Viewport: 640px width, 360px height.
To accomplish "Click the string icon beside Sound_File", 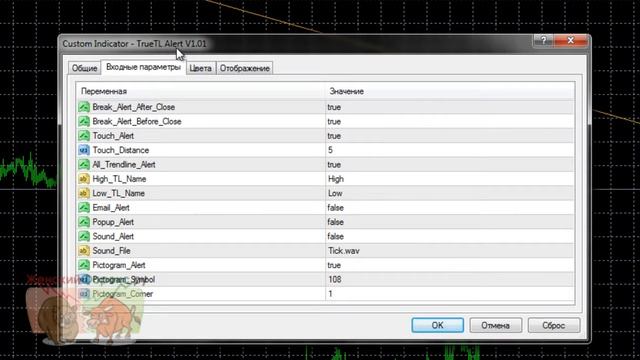I will [x=84, y=251].
